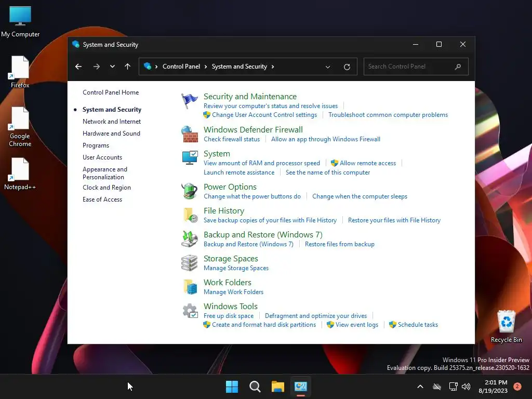Viewport: 532px width, 399px height.
Task: Open the Work Folders icon
Action: (190, 287)
